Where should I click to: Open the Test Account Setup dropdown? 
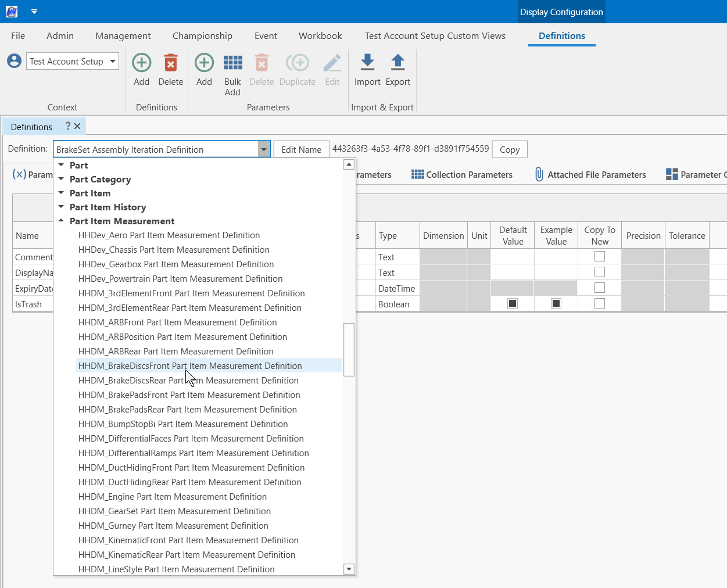point(112,61)
